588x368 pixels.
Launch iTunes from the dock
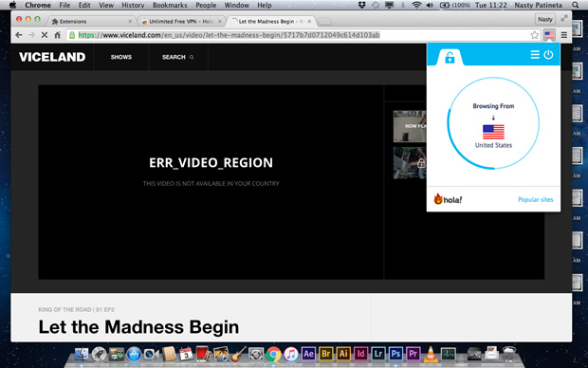coord(290,354)
